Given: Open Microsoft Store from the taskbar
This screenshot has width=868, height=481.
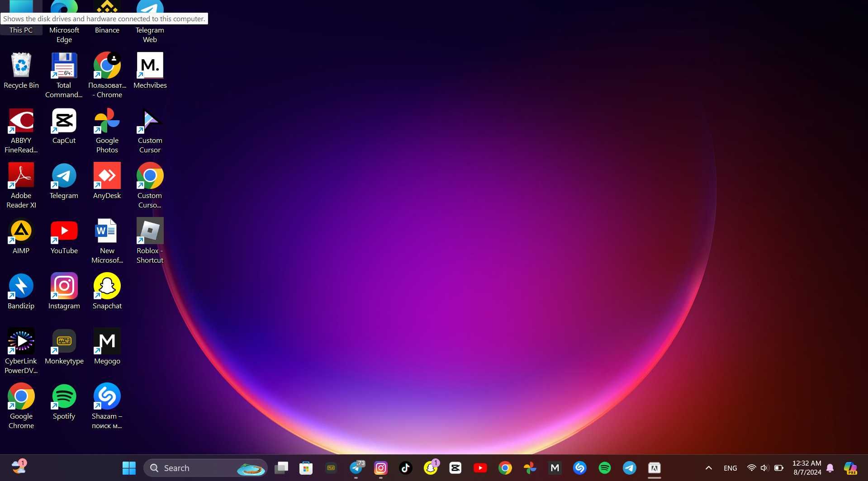Looking at the screenshot, I should click(x=306, y=468).
